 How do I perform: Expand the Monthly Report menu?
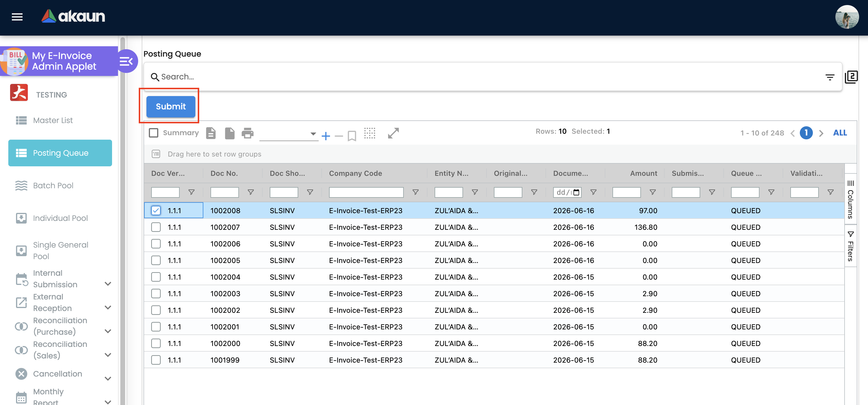108,402
